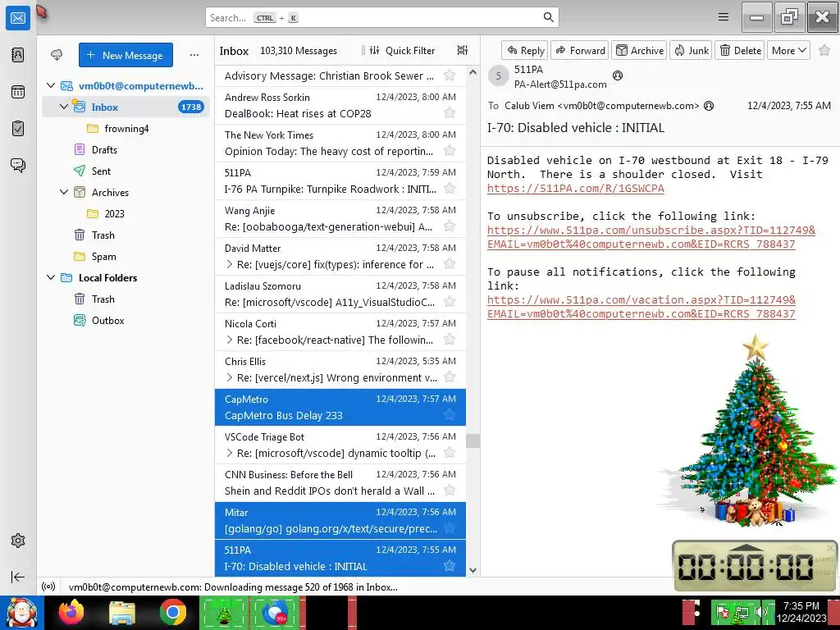Collapse the Inbox folder subtree
Screen dimensions: 840x630
tap(64, 107)
